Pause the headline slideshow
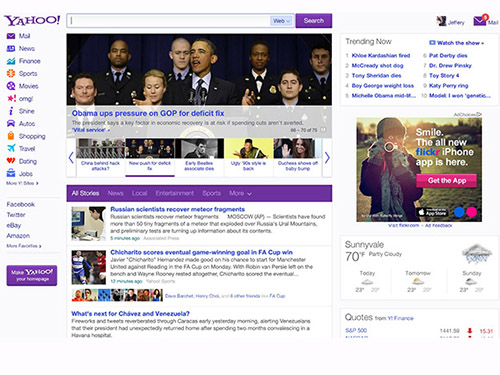Image resolution: width=500 pixels, height=375 pixels. tap(323, 130)
